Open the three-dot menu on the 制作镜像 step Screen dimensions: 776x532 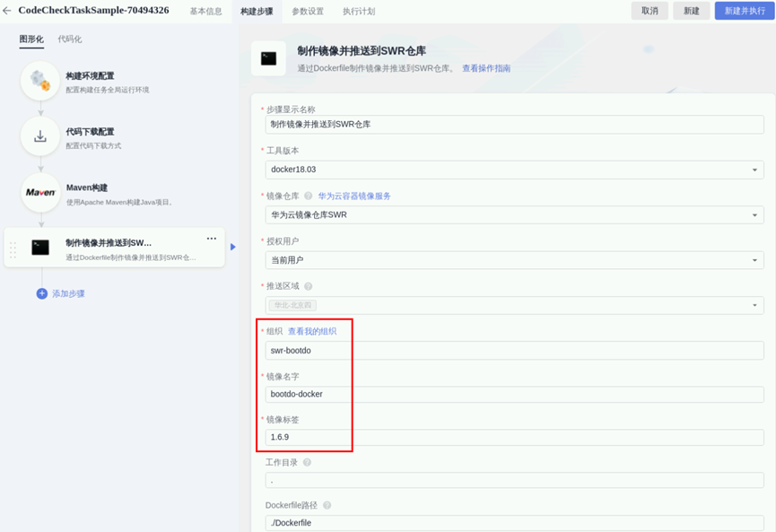coord(212,239)
